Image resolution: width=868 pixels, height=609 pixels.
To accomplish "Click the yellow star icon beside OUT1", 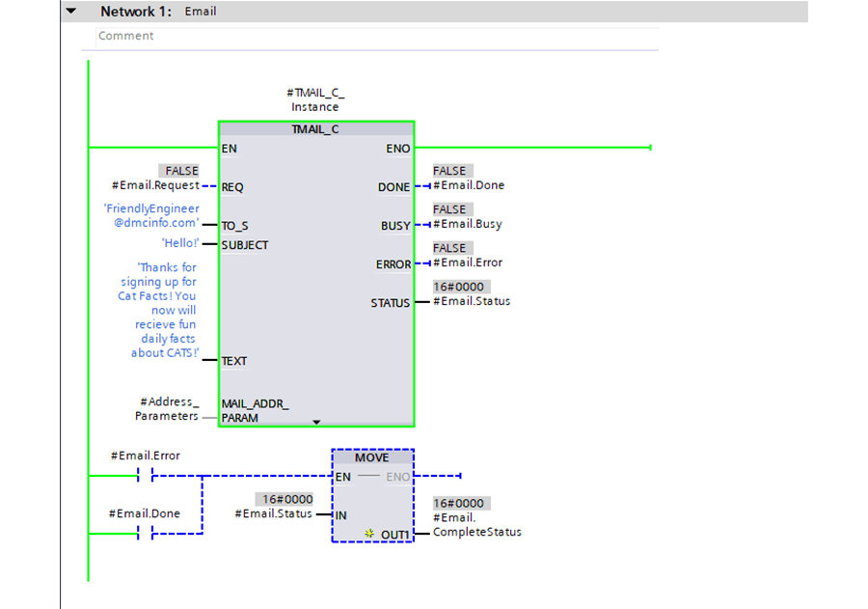I will tap(369, 533).
